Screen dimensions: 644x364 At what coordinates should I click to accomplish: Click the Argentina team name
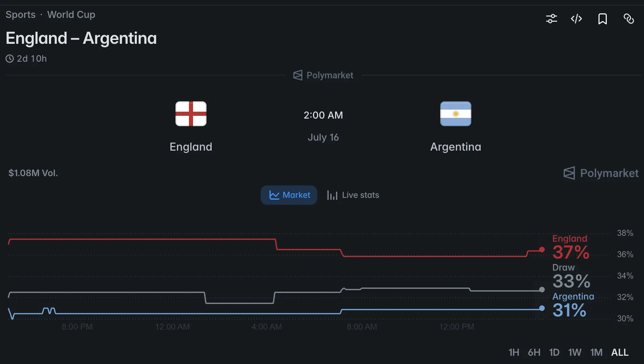pos(456,147)
